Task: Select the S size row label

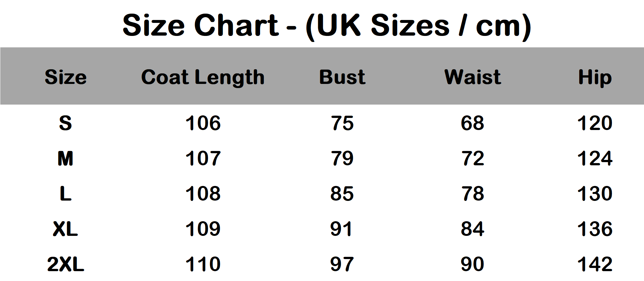Action: click(x=65, y=123)
